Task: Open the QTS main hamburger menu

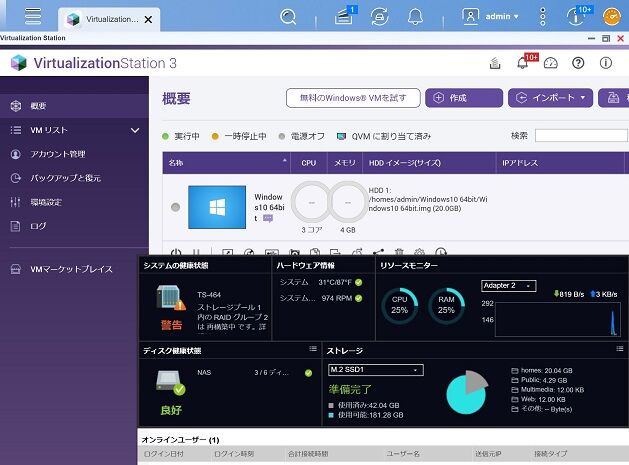Action: point(32,16)
